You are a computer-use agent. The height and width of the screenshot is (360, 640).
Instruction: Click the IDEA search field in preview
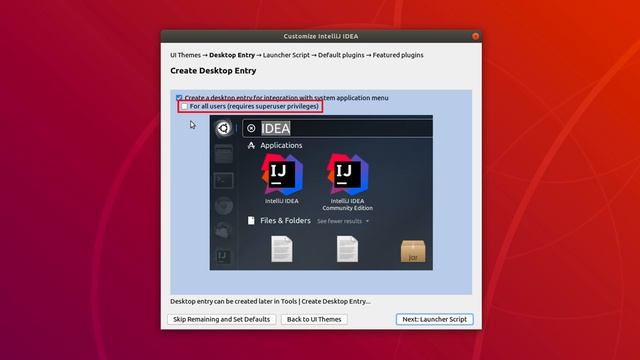338,128
